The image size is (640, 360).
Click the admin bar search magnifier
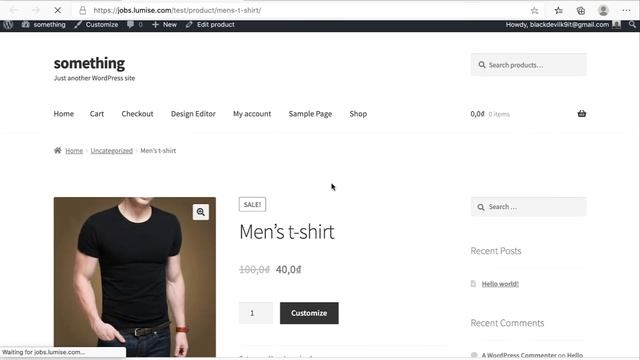(x=632, y=24)
